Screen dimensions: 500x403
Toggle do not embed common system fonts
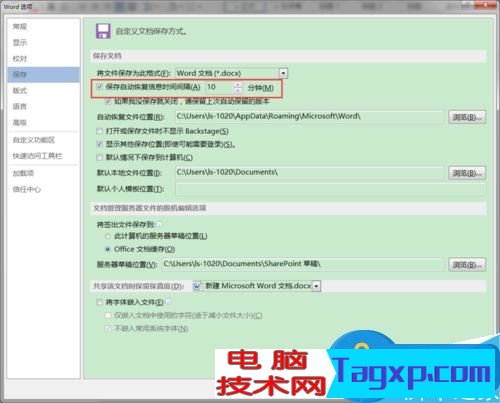(x=108, y=329)
